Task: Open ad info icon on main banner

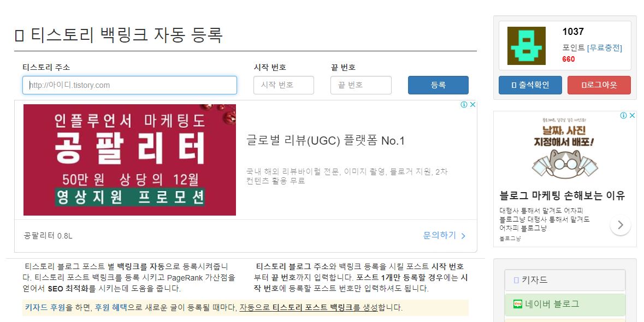Action: point(464,105)
